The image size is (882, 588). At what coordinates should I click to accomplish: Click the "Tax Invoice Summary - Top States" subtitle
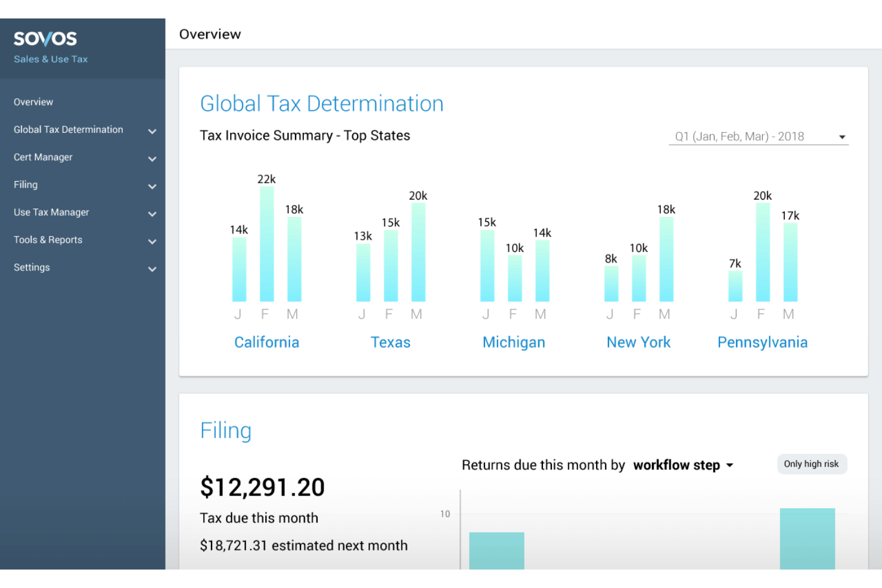tap(305, 136)
